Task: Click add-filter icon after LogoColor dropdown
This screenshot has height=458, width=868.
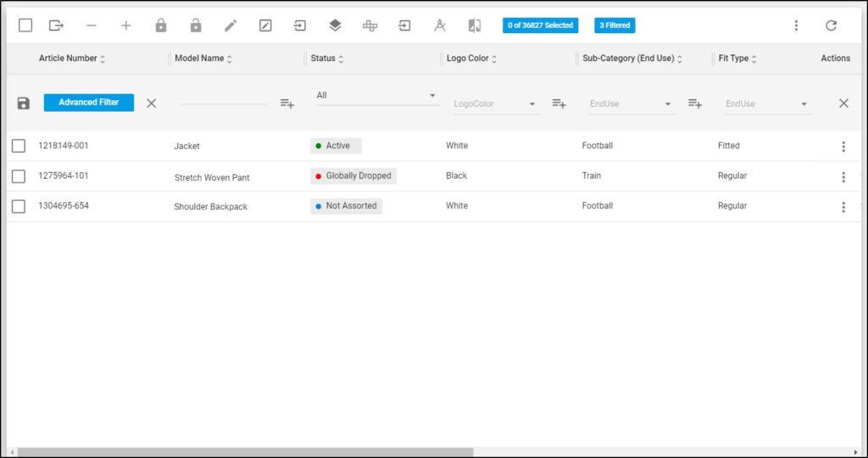Action: (559, 103)
